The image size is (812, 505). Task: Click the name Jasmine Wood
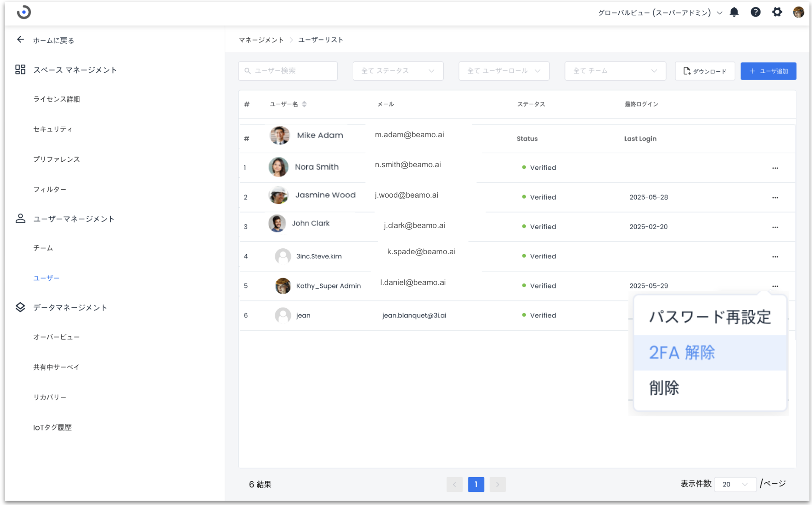click(325, 195)
